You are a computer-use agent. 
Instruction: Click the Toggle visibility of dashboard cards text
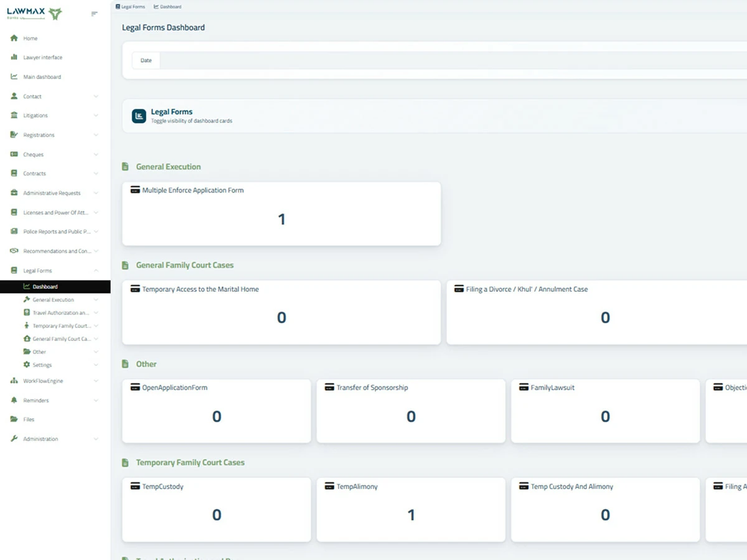coord(192,121)
